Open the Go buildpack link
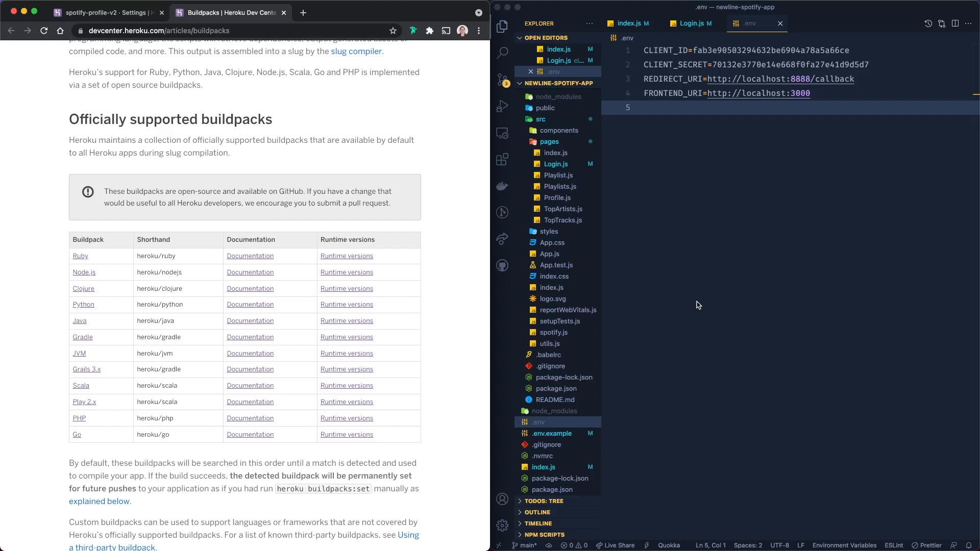This screenshot has width=980, height=551. tap(77, 435)
